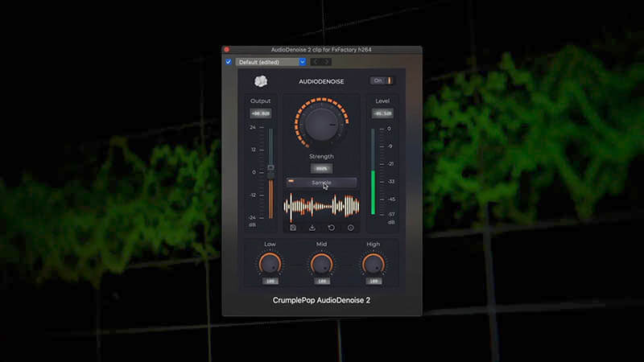Click the Low knob value field
The height and width of the screenshot is (362, 644).
pos(270,281)
